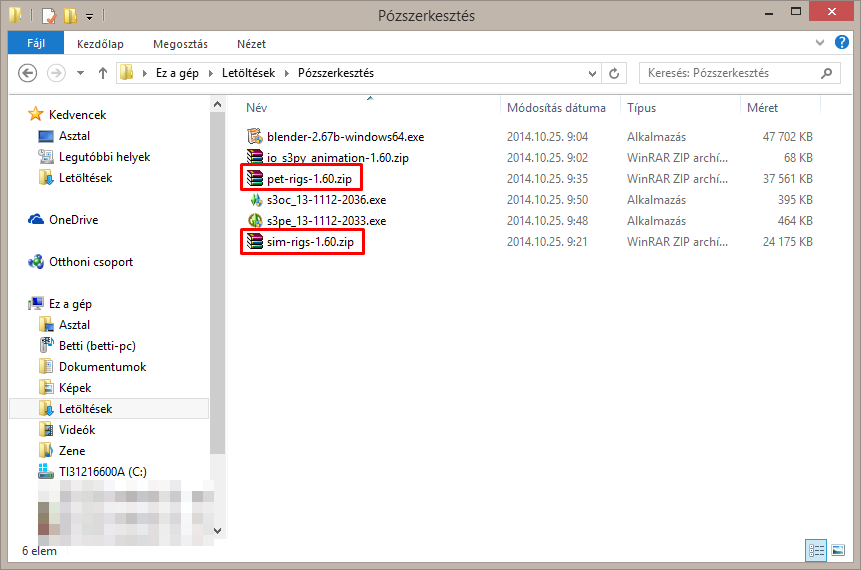Expand the chevron after Ez a gép breadcrumb
This screenshot has width=861, height=570.
coord(210,74)
